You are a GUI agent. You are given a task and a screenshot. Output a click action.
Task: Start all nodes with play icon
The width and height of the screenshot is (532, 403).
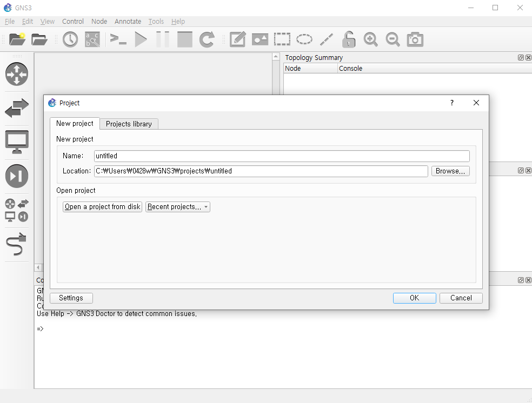point(141,39)
